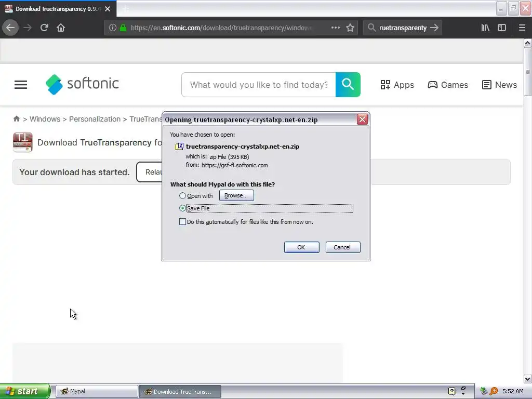Go back with browser back arrow
This screenshot has height=399, width=532.
click(10, 28)
